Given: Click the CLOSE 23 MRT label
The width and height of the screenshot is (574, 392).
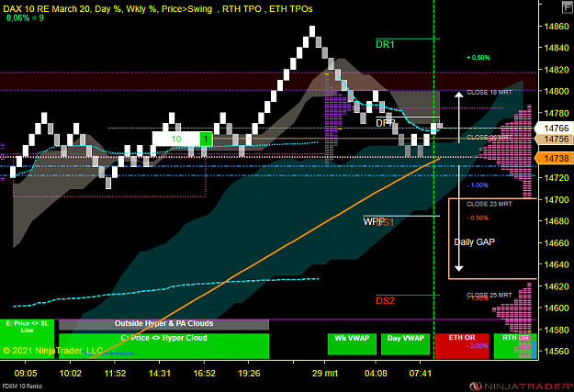Looking at the screenshot, I should point(490,204).
